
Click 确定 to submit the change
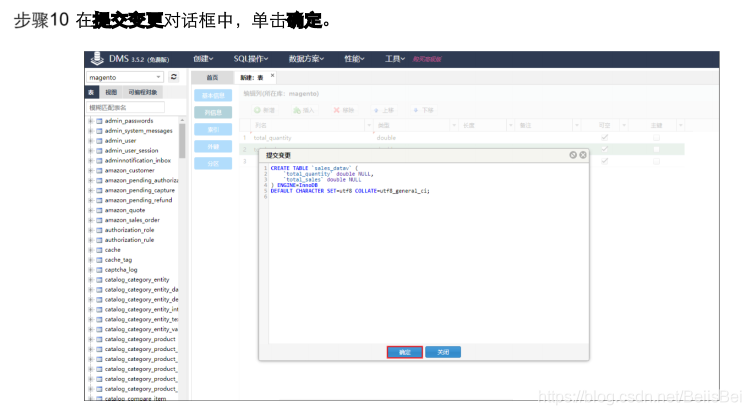pyautogui.click(x=405, y=352)
